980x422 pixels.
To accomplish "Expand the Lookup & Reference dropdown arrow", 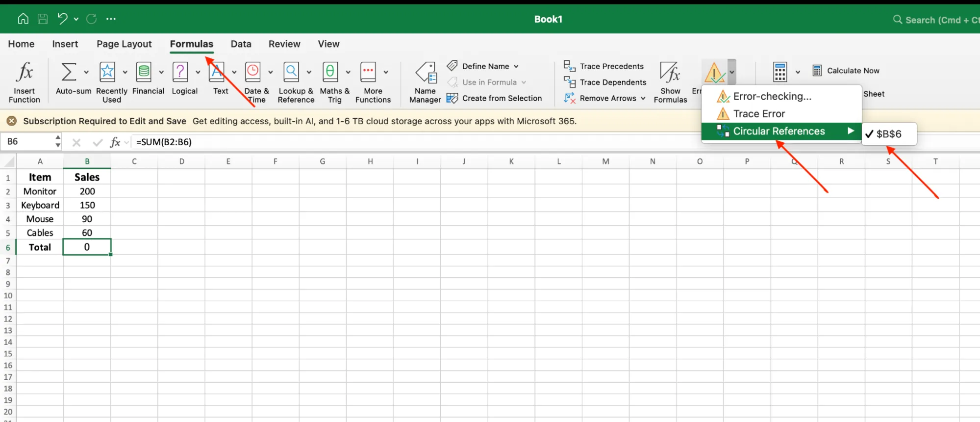I will coord(309,72).
